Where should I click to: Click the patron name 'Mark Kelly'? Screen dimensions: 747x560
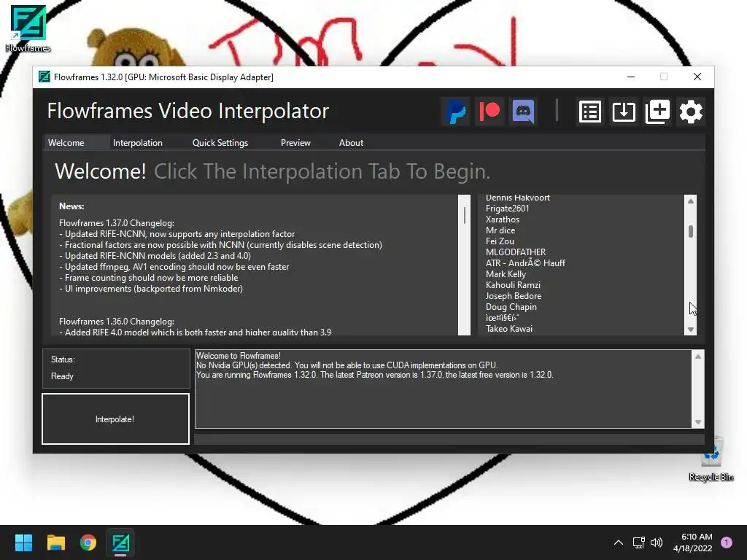coord(506,274)
